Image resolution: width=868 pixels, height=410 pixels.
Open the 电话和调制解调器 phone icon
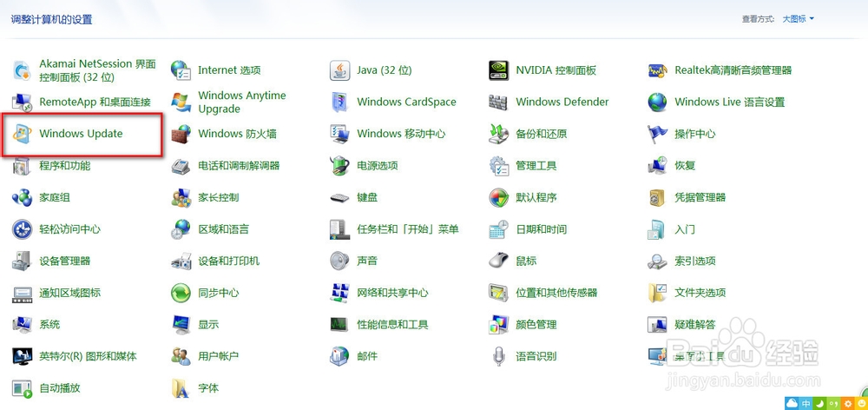pos(181,165)
